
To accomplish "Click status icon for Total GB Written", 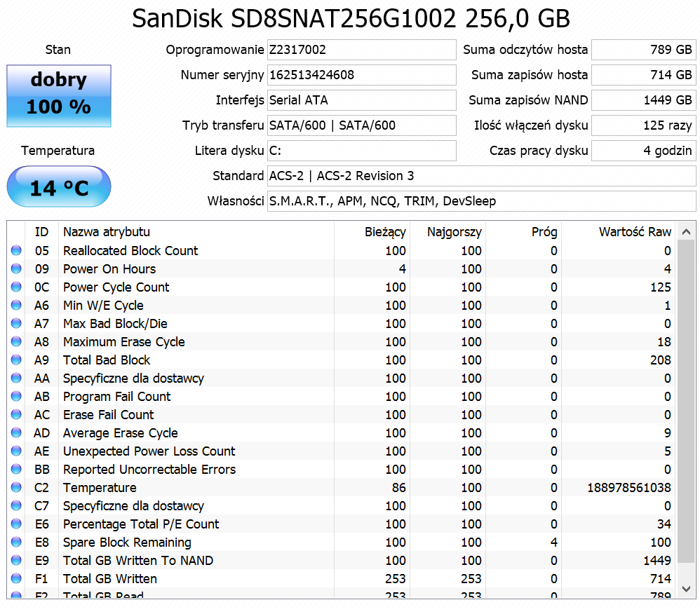I will tap(16, 578).
